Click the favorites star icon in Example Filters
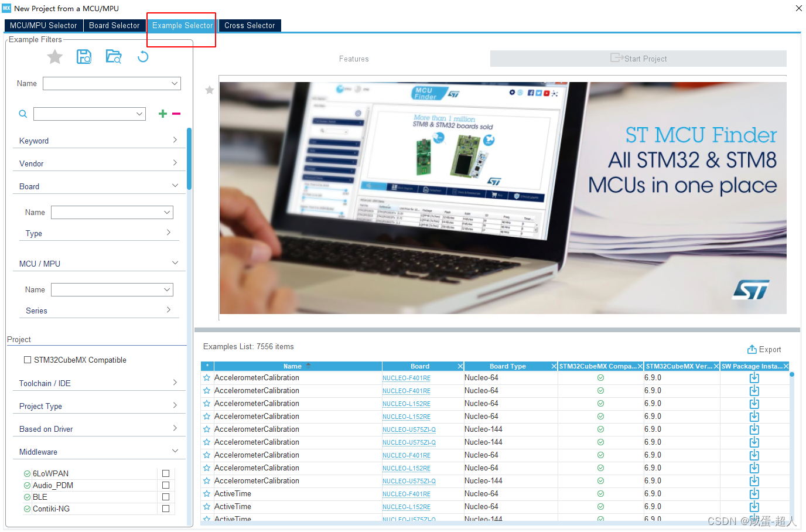 pyautogui.click(x=55, y=57)
